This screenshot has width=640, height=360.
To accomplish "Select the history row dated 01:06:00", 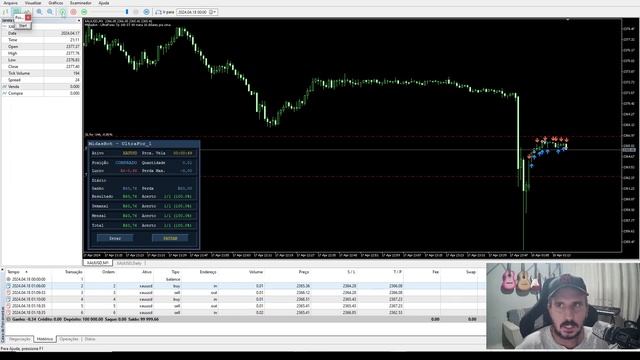I will (x=245, y=286).
